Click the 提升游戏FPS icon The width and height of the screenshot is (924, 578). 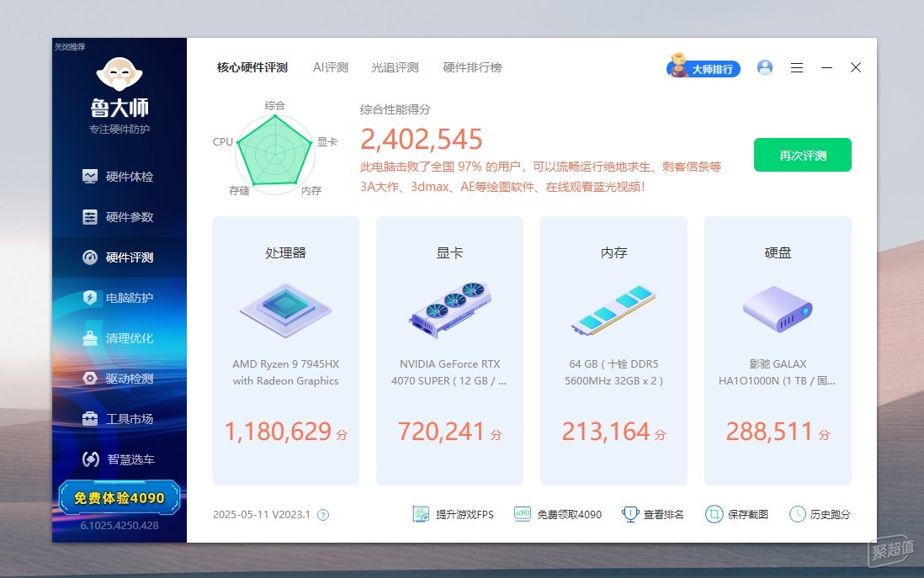[x=421, y=514]
